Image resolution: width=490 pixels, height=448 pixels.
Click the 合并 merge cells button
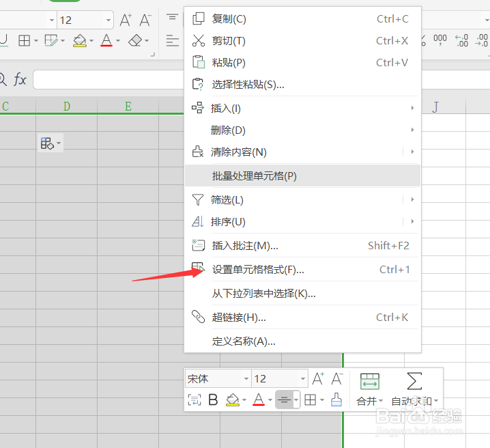[x=370, y=389]
